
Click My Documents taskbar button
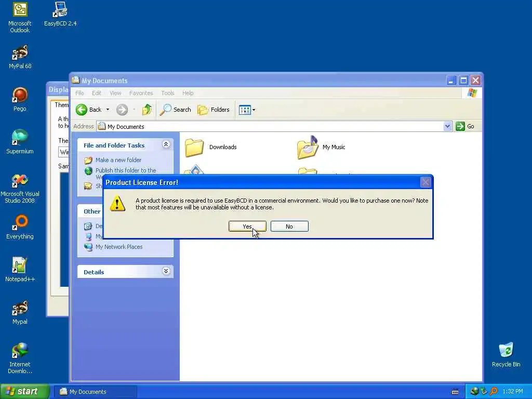[x=96, y=392]
